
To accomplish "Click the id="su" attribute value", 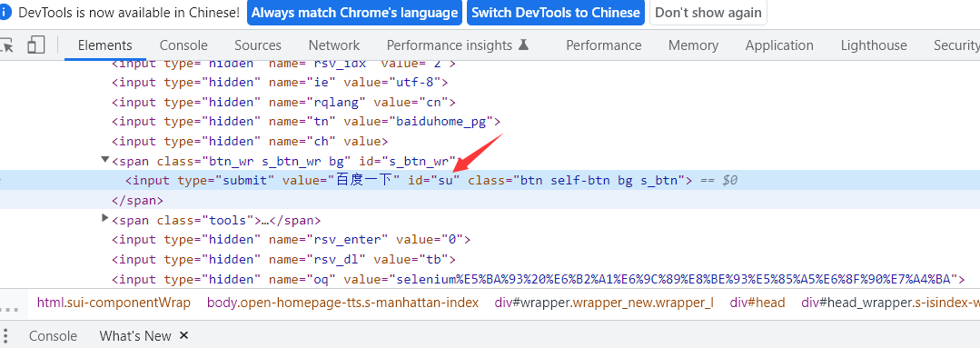I will pos(445,181).
